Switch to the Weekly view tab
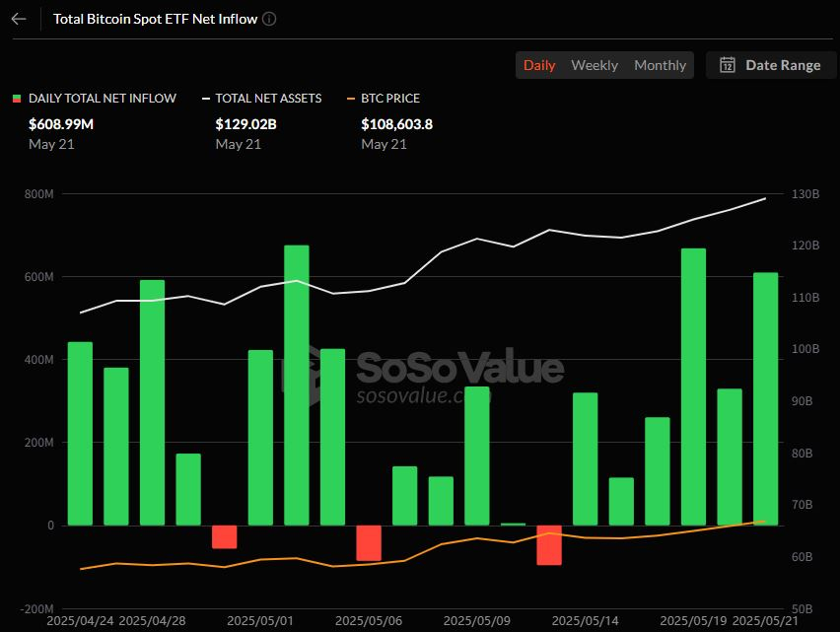The image size is (840, 632). click(x=595, y=65)
